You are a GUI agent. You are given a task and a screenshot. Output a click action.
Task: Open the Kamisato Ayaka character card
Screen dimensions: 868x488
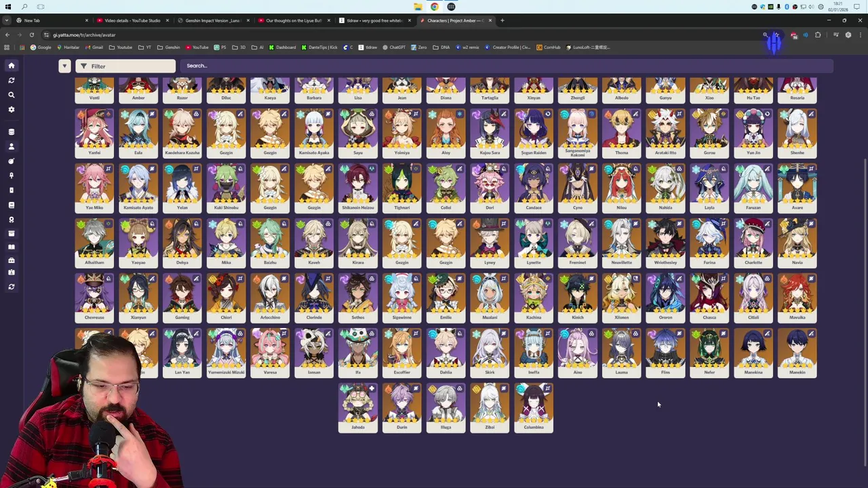tap(314, 133)
